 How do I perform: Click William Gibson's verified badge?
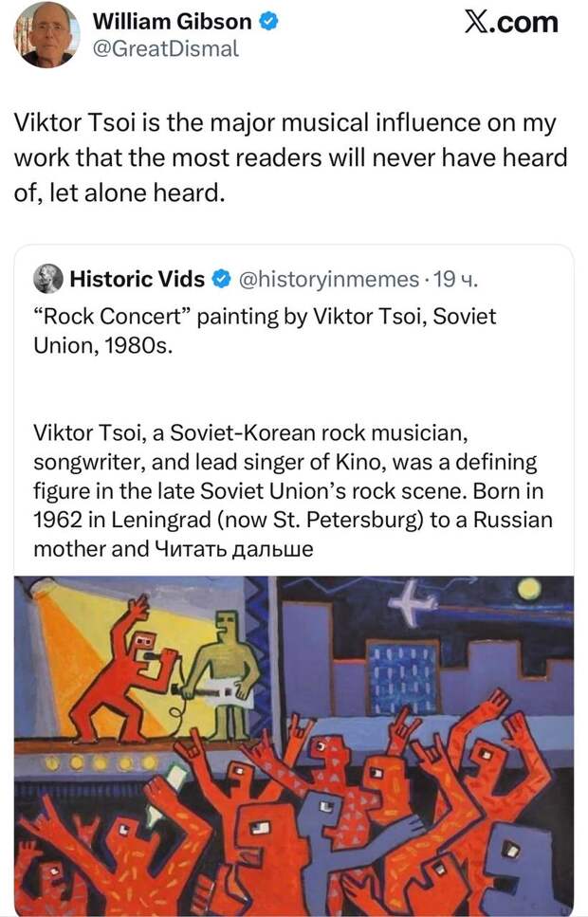[x=268, y=22]
